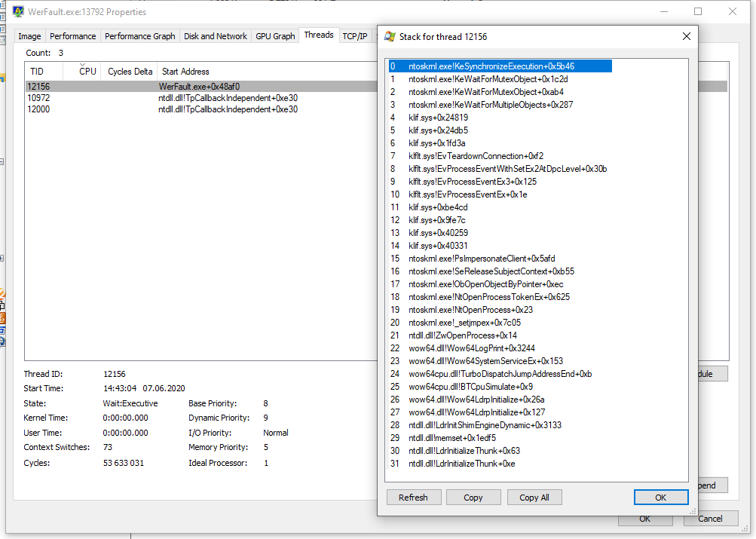The image size is (756, 539).
Task: Select stack frame KeWaitForMutexObject+0xab4
Action: [x=500, y=92]
